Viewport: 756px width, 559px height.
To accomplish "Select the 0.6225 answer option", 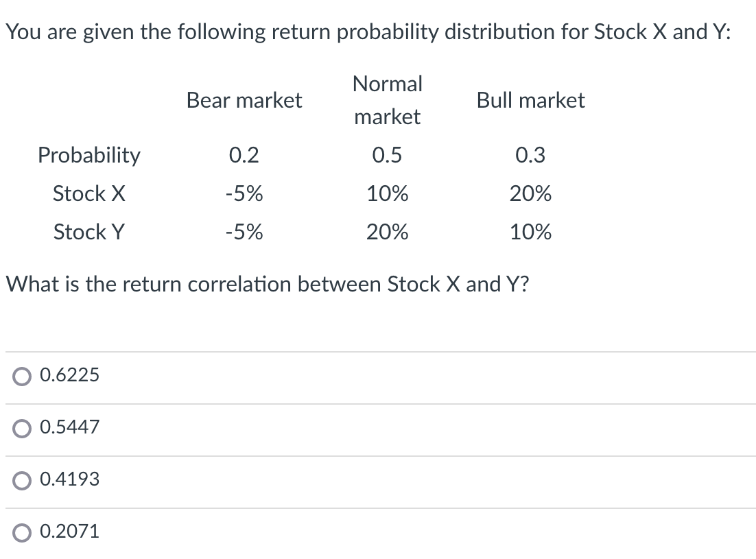I will 69,375.
